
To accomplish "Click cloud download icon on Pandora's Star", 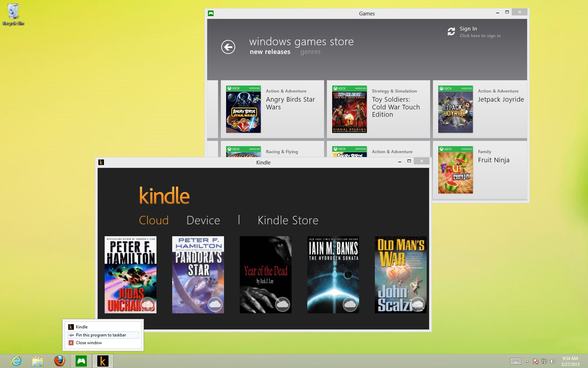I will click(x=215, y=304).
